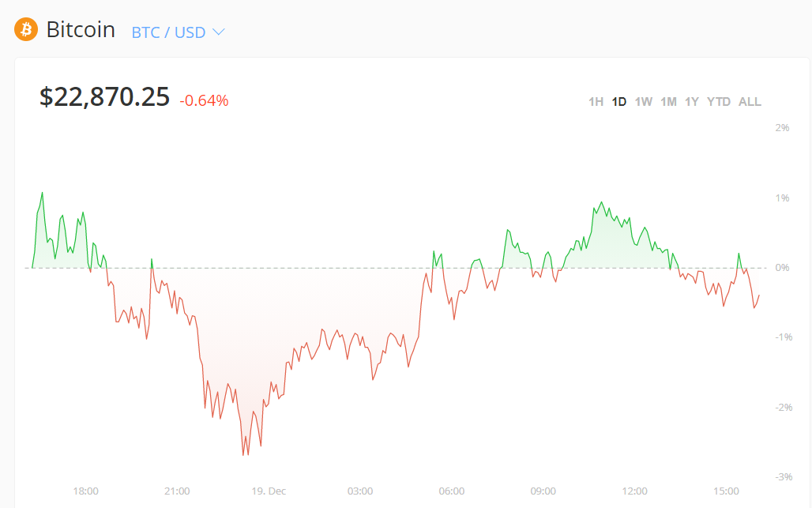Click the -0.64% change indicator
The height and width of the screenshot is (508, 812).
pyautogui.click(x=204, y=100)
